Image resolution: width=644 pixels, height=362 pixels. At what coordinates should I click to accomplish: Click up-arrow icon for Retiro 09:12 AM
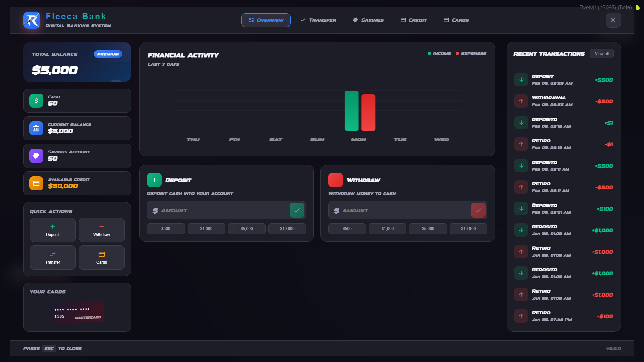click(x=521, y=144)
